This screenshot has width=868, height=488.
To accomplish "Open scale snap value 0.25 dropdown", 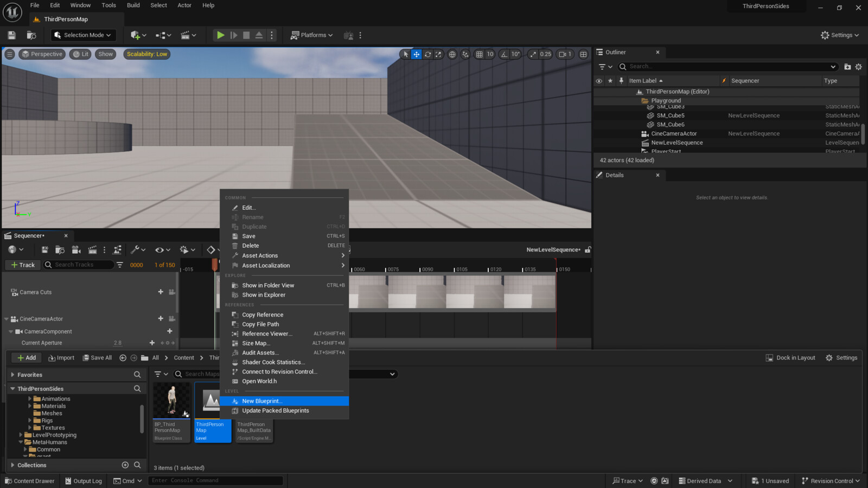I will click(546, 54).
